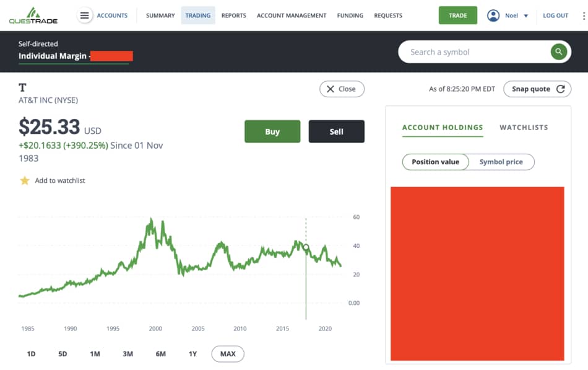Screen dimensions: 588x370
Task: Click the LOG OUT link
Action: pyautogui.click(x=555, y=15)
